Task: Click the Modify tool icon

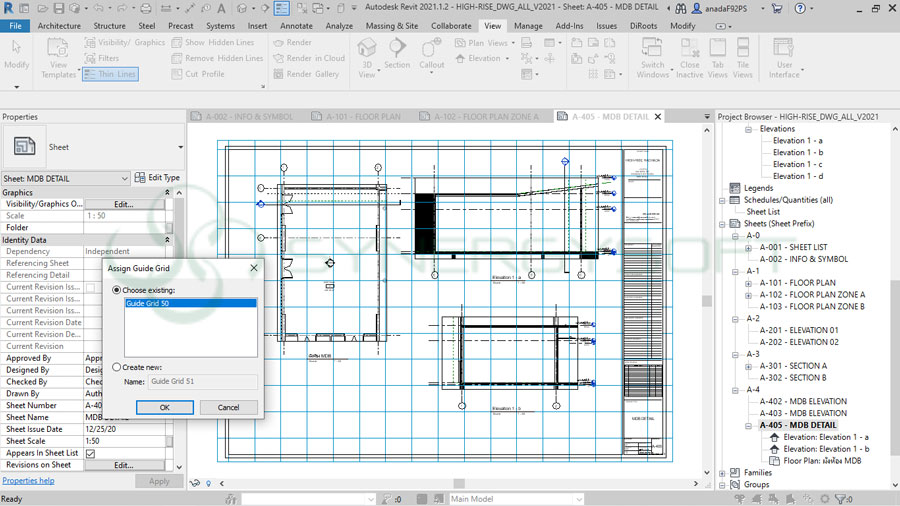Action: (16, 49)
